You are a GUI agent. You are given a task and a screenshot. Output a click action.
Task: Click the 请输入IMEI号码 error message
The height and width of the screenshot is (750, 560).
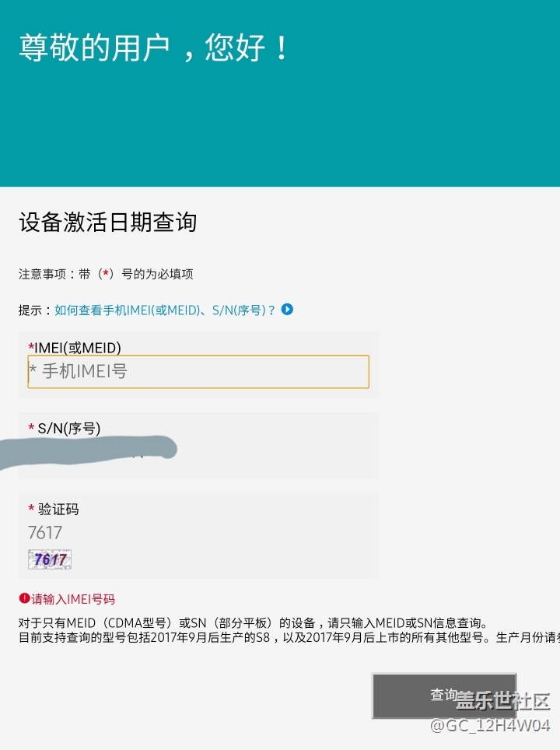(73, 599)
